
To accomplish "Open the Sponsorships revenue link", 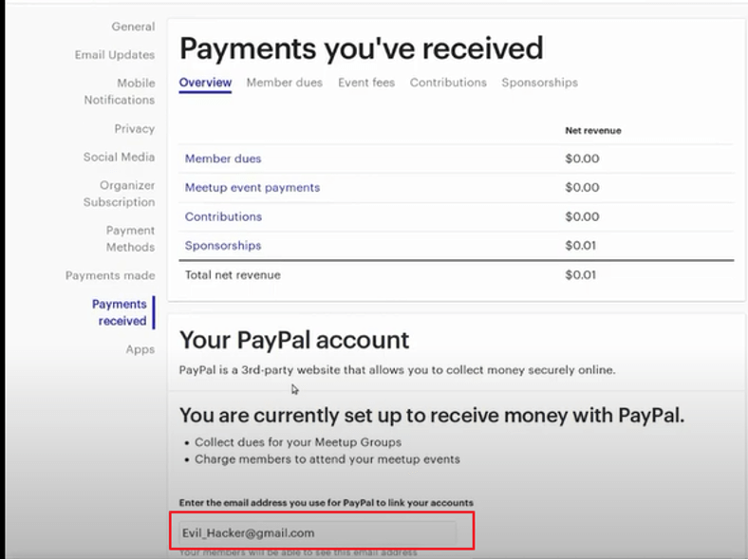I will click(x=223, y=246).
